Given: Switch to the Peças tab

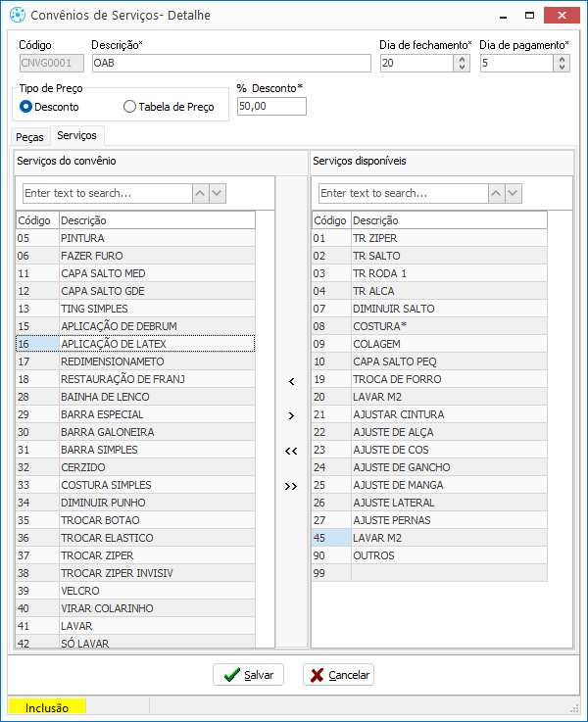Looking at the screenshot, I should coord(29,137).
